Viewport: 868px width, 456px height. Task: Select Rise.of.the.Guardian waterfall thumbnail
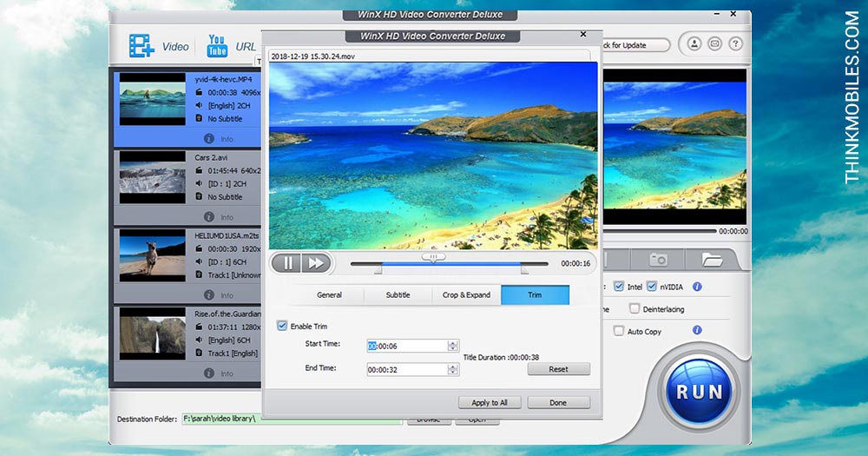[152, 334]
